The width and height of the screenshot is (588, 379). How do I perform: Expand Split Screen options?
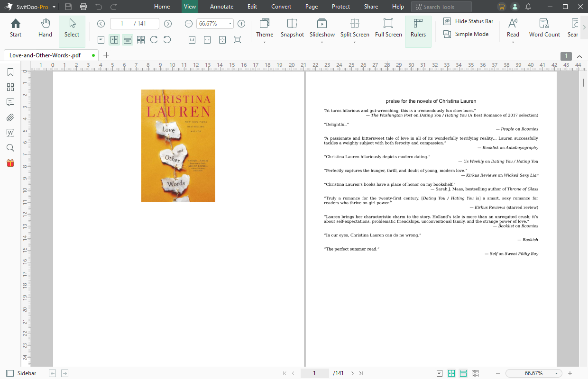point(355,42)
